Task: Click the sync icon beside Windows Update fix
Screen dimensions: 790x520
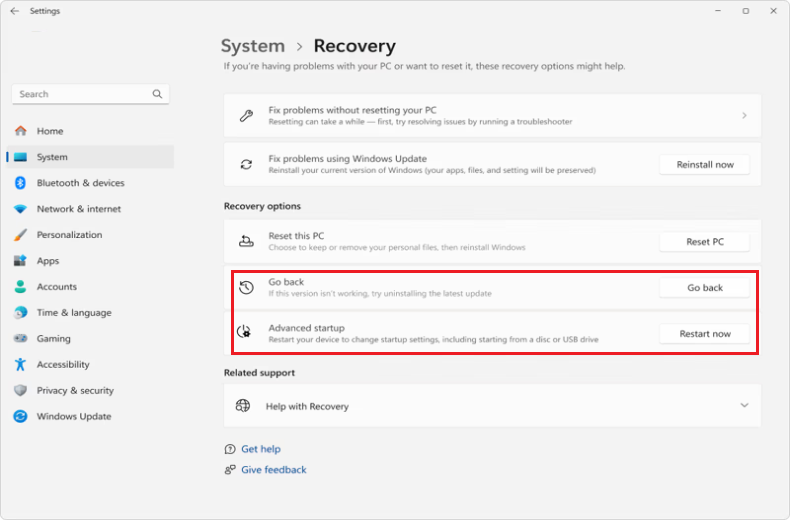Action: coord(246,164)
